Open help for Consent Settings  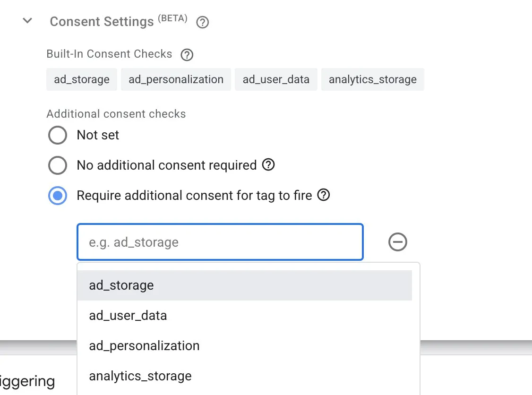coord(203,22)
